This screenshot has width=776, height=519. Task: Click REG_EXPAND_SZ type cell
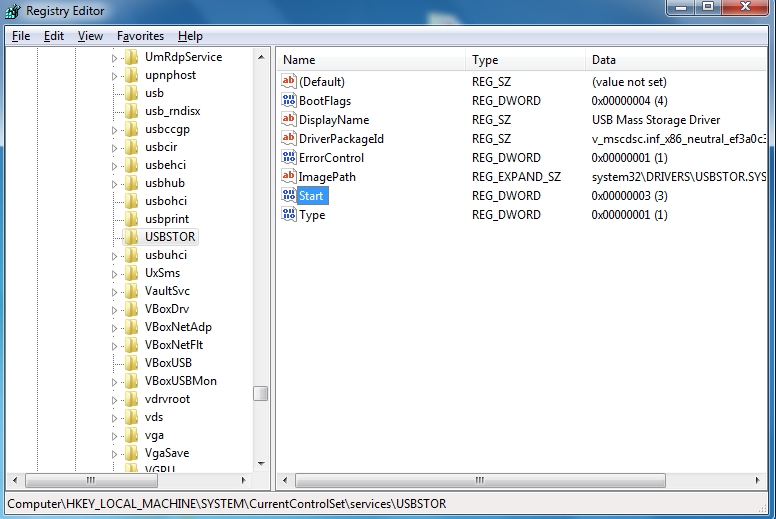pyautogui.click(x=516, y=177)
